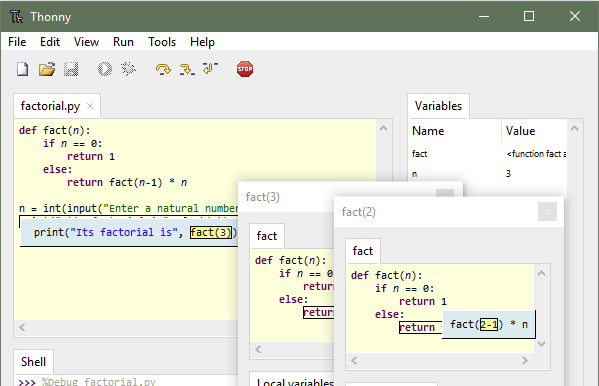Image resolution: width=599 pixels, height=386 pixels.
Task: Click the '<function fact' value cell
Action: pos(536,154)
